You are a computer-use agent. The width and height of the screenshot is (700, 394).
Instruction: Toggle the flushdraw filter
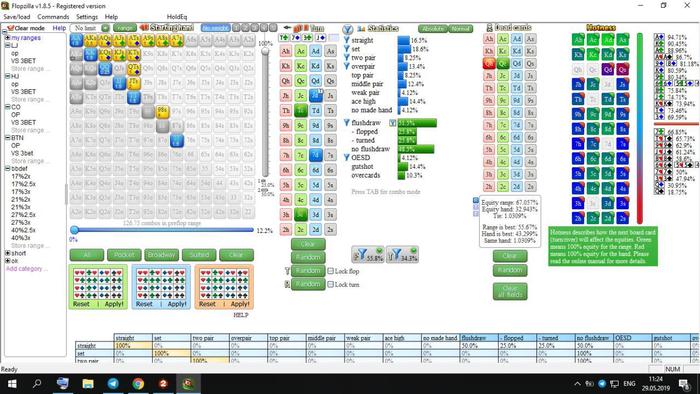[x=346, y=122]
